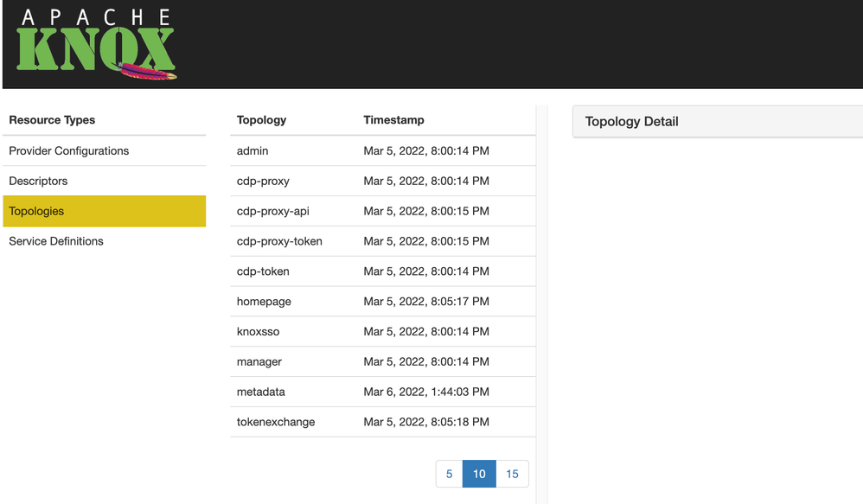Show 15 rows per page
The image size is (863, 504).
tap(513, 474)
